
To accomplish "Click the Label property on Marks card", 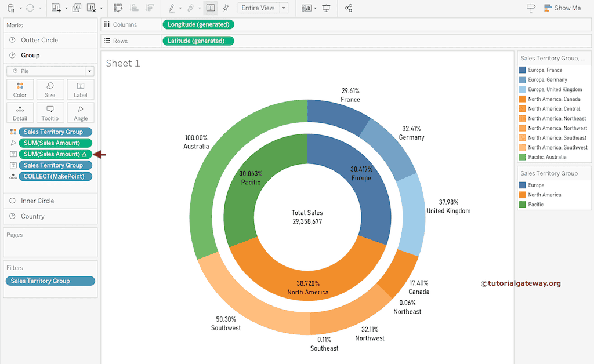I will point(80,89).
